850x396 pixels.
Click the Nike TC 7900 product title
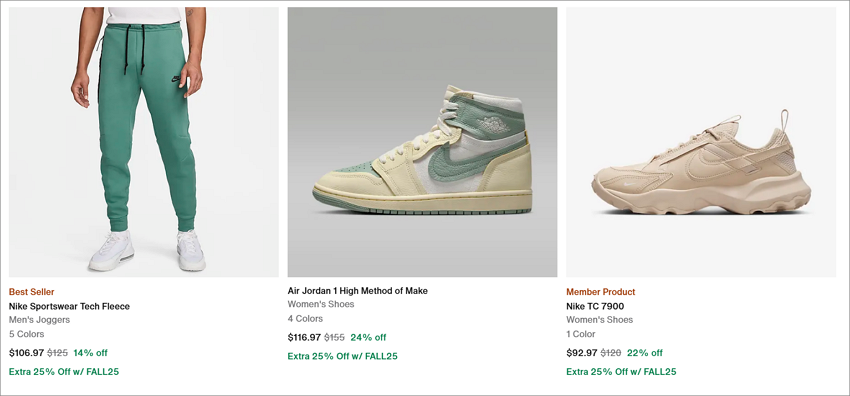595,307
